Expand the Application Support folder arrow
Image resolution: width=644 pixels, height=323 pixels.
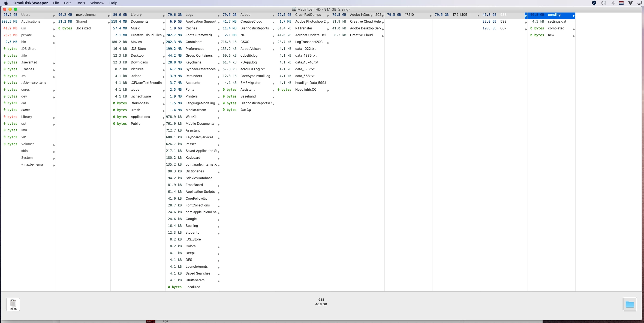[218, 22]
